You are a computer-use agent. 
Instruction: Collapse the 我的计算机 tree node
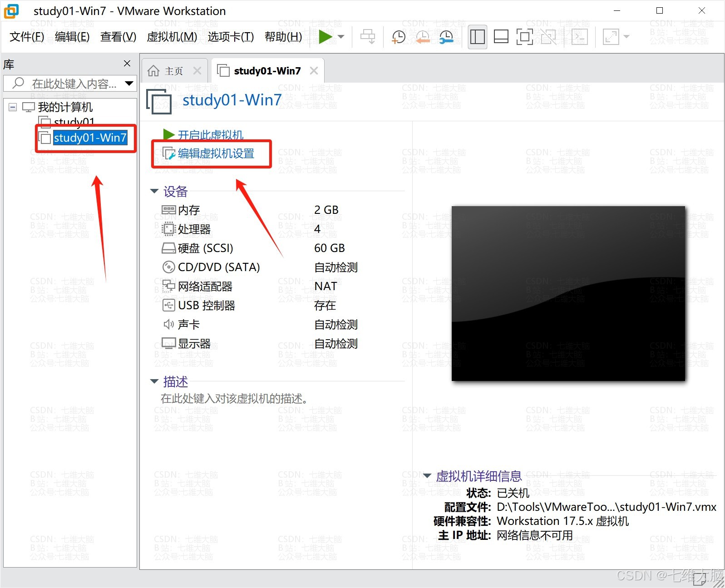(13, 107)
